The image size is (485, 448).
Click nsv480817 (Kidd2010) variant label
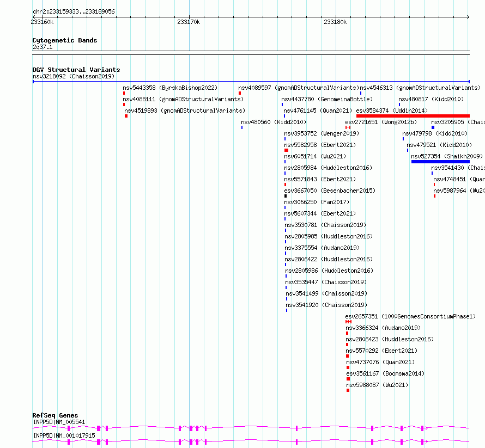pos(431,99)
